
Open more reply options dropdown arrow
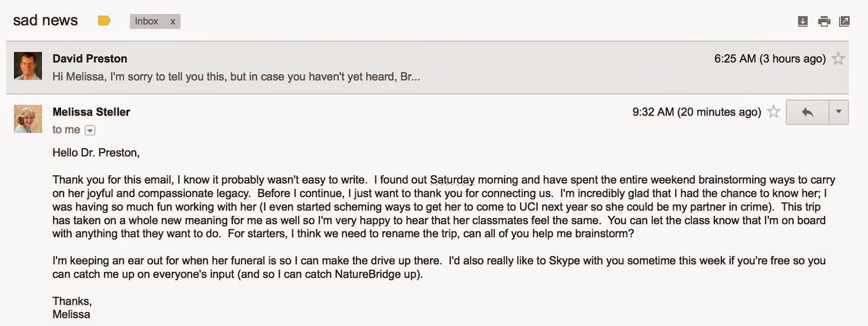839,112
